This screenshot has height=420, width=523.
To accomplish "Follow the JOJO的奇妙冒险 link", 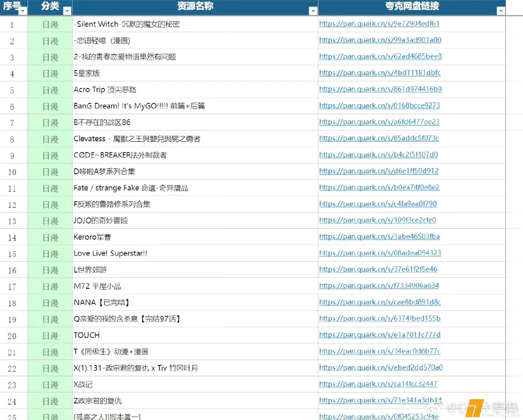I will pyautogui.click(x=377, y=220).
